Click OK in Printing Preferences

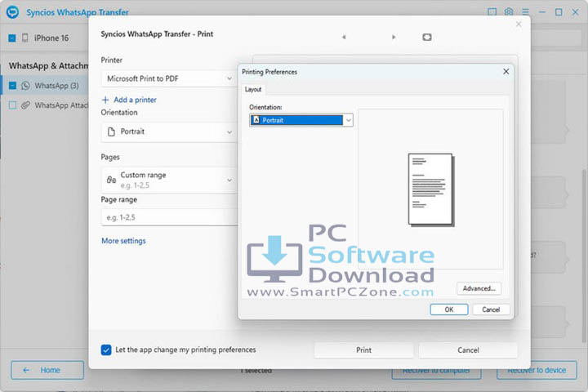click(449, 310)
